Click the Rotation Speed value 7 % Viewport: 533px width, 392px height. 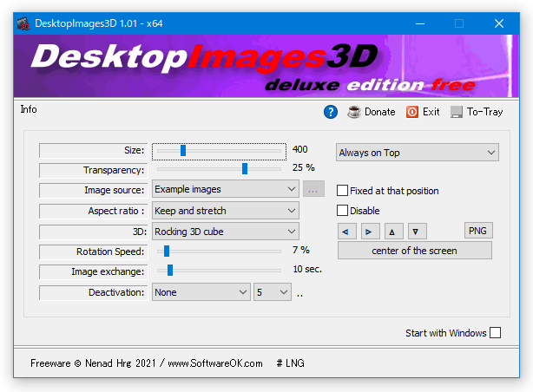[301, 250]
